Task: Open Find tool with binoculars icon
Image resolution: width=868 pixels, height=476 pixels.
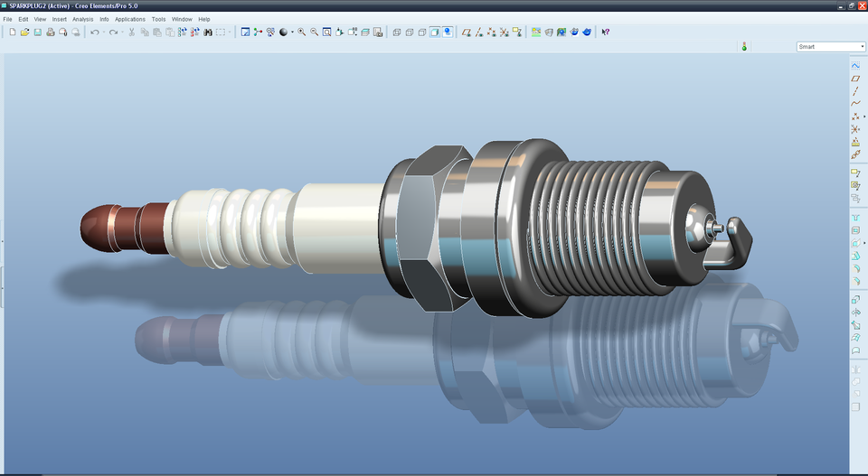Action: [x=208, y=33]
